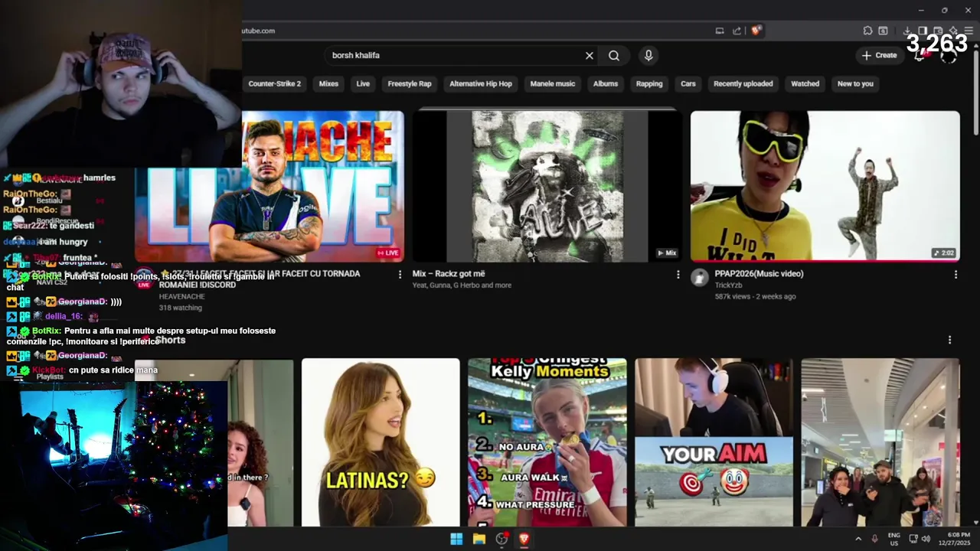980x551 pixels.
Task: Open the YouTube Create button
Action: tap(879, 55)
